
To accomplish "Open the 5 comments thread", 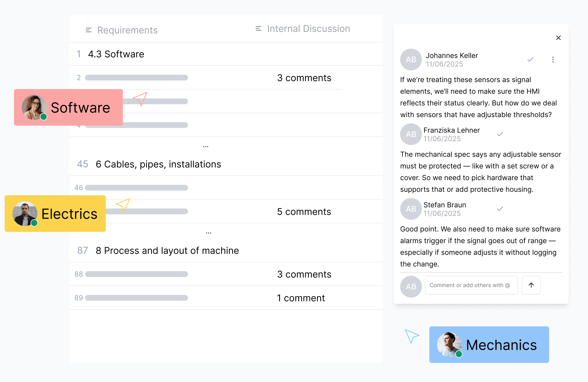I will (x=304, y=212).
